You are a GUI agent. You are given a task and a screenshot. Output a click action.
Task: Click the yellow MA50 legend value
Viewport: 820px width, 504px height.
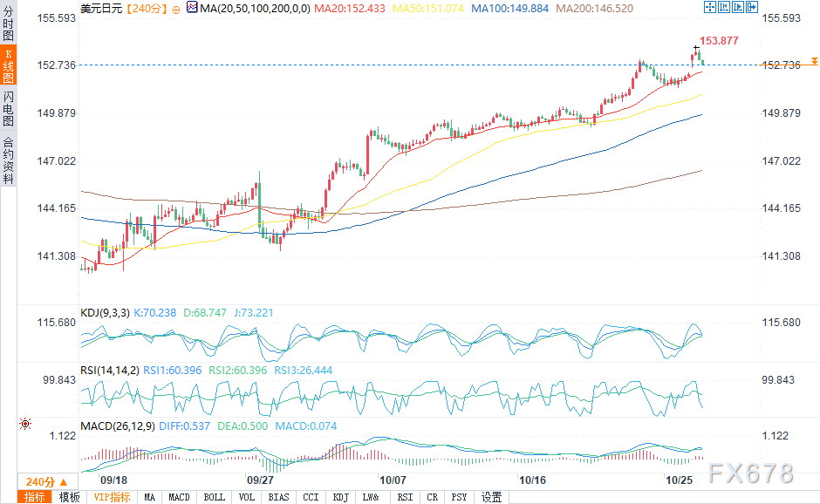[x=427, y=9]
